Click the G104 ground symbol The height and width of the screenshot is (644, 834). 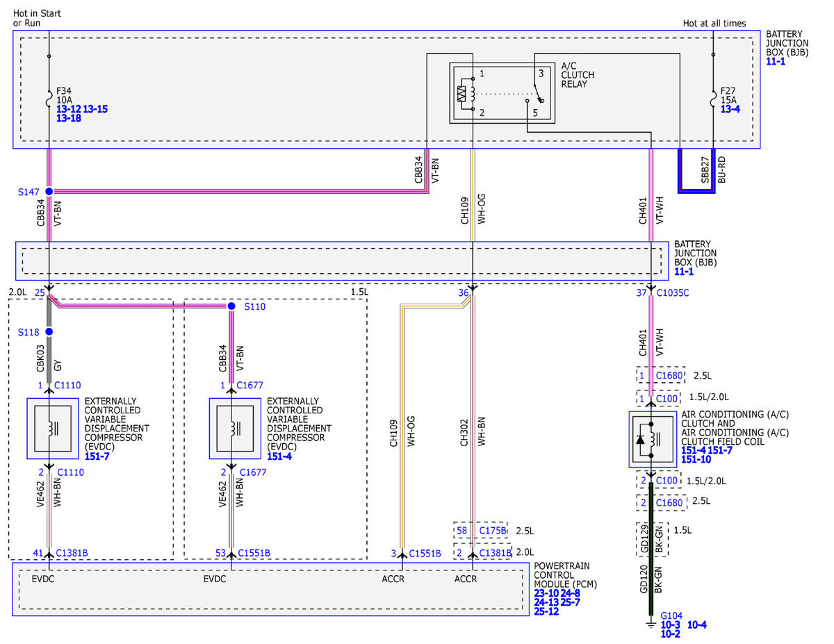(x=651, y=624)
